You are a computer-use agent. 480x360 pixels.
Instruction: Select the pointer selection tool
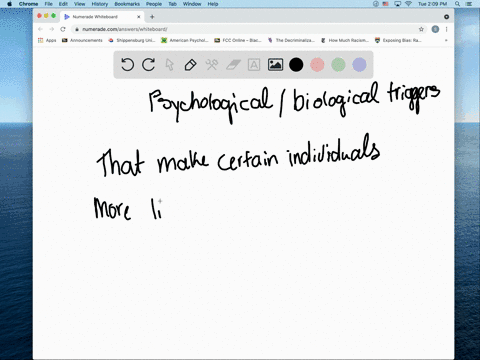point(170,65)
